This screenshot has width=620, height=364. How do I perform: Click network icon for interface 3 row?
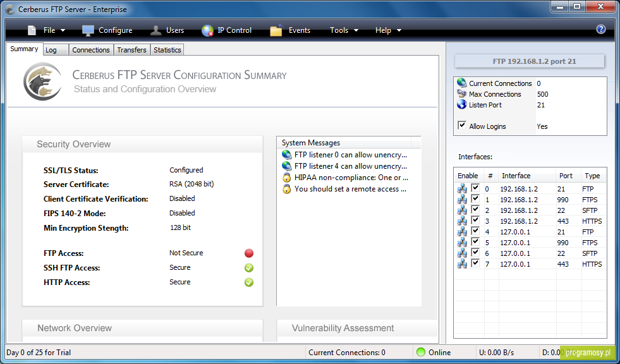(x=462, y=221)
